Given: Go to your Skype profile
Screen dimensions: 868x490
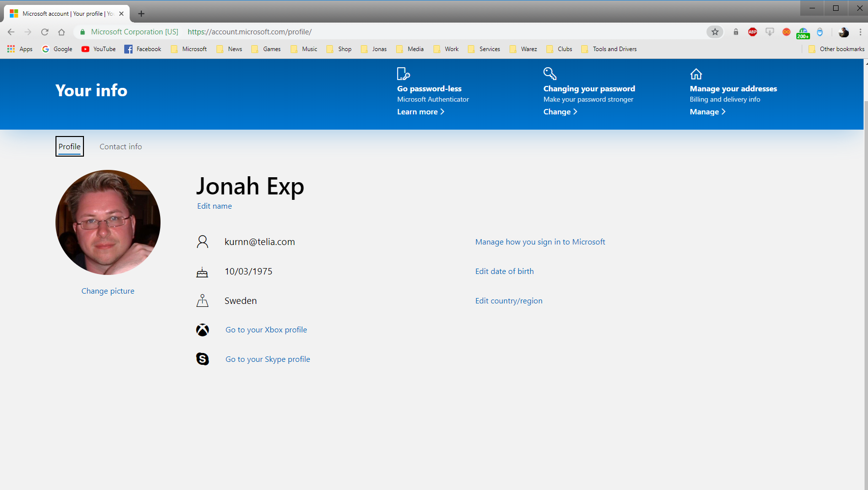Looking at the screenshot, I should tap(268, 359).
